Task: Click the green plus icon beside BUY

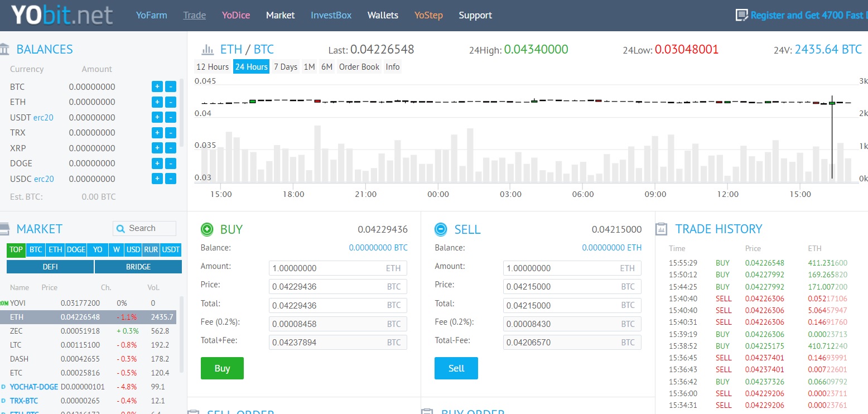Action: (x=207, y=229)
